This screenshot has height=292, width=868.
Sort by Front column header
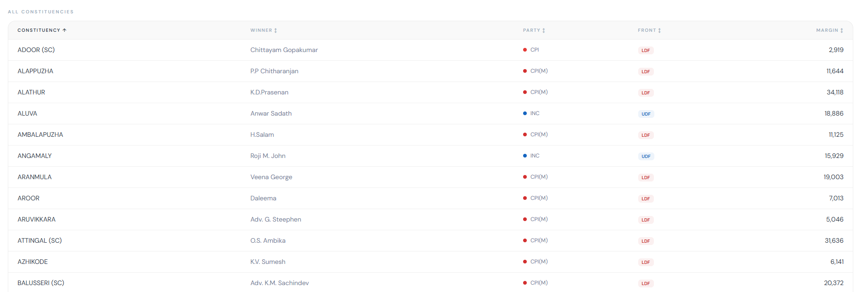tap(649, 30)
